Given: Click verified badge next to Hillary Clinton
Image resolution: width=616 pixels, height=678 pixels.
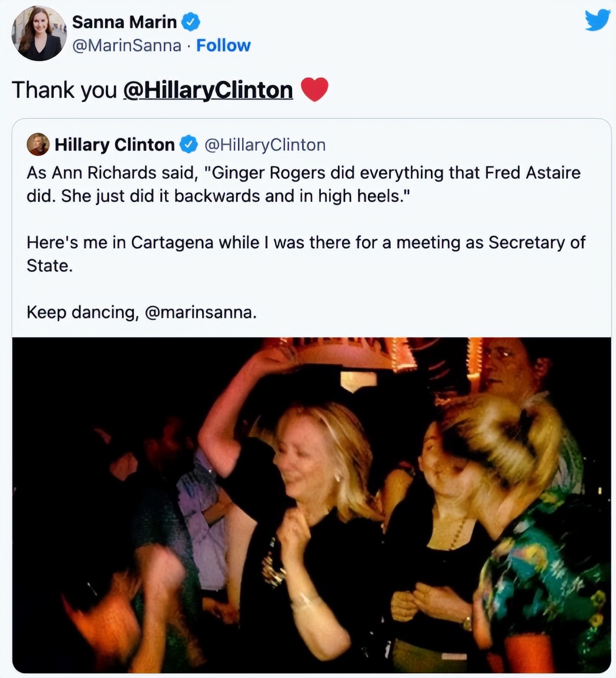Looking at the screenshot, I should (188, 144).
